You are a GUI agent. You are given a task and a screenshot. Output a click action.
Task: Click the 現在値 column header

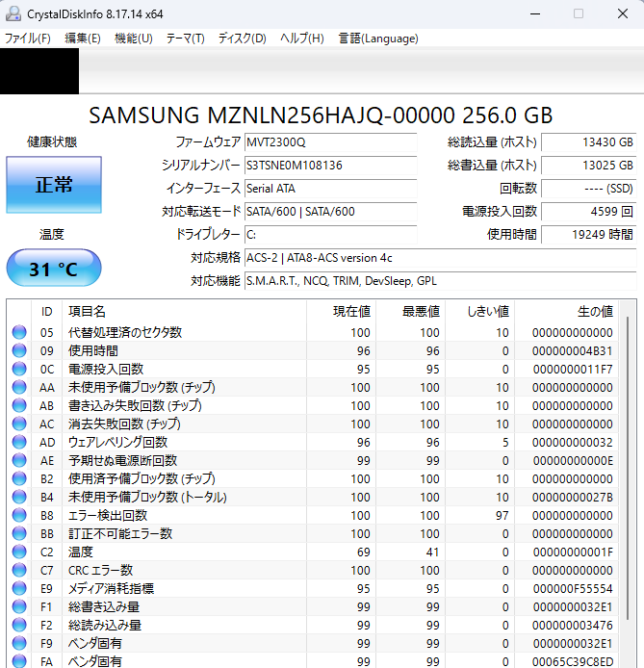pos(341,312)
